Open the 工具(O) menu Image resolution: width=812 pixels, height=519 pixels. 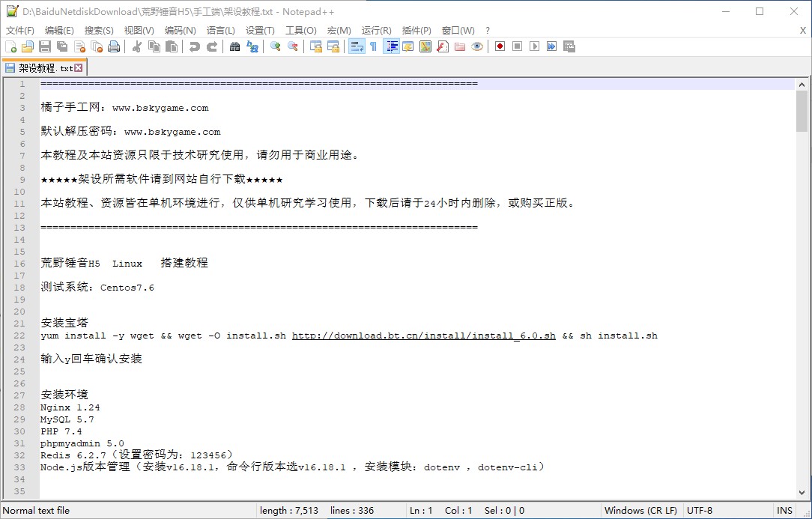(x=301, y=31)
